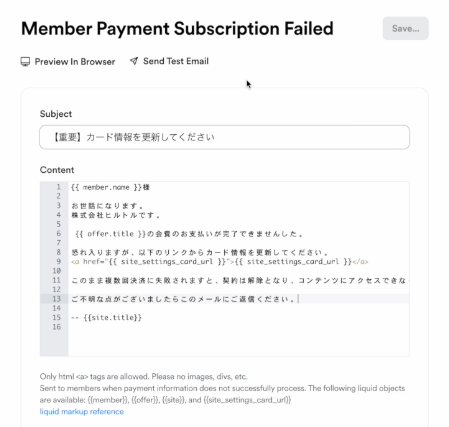Click line number 13 in the gutter
Viewport: 449px width, 427px height.
pos(57,299)
